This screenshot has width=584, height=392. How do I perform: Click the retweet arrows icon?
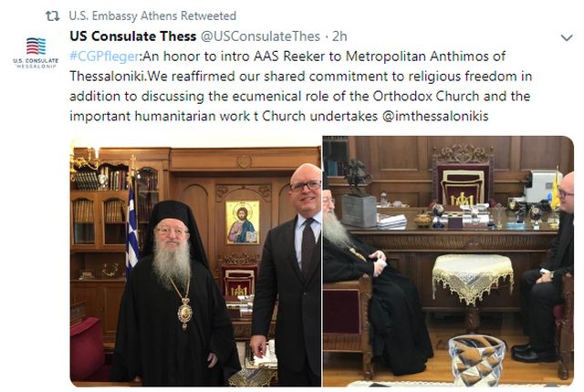coord(53,16)
